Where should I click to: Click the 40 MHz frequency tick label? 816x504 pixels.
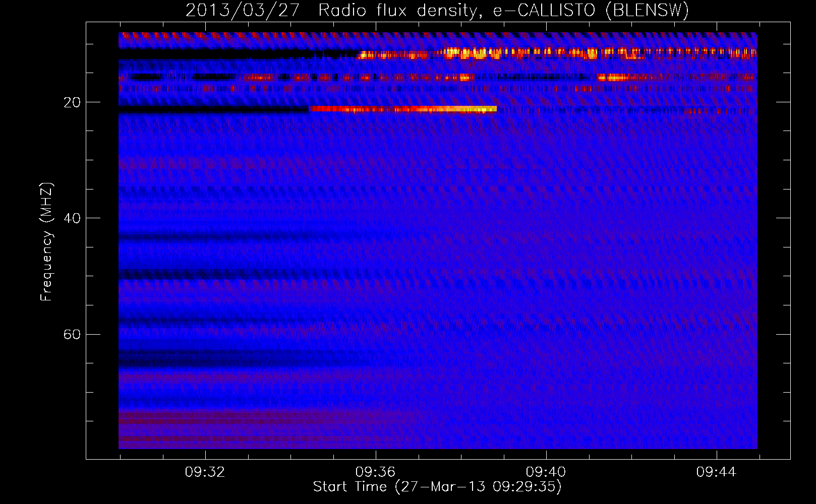[72, 218]
